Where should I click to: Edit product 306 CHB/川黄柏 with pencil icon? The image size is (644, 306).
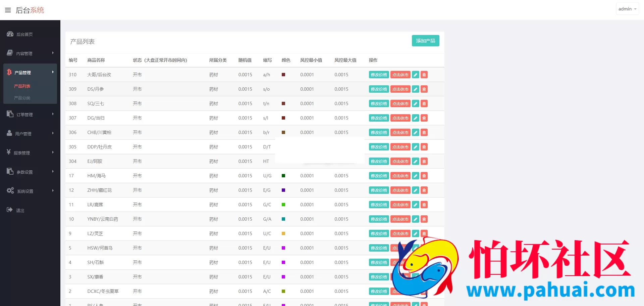(415, 133)
